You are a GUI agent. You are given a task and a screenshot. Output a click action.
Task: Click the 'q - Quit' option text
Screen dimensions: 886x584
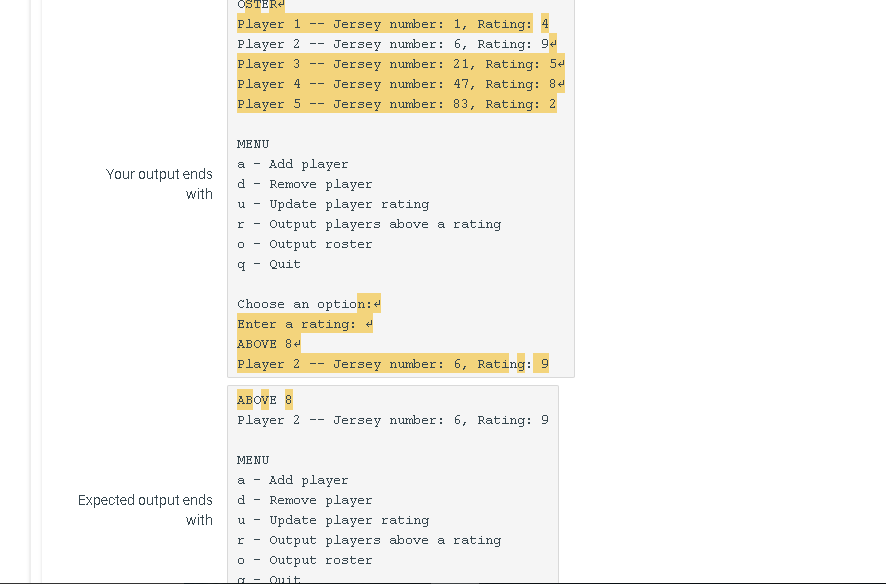(x=264, y=263)
